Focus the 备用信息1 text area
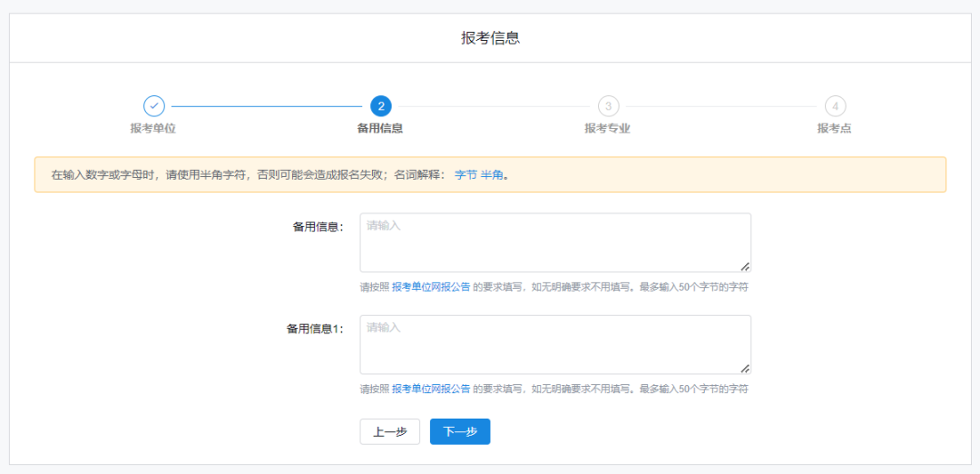 (x=555, y=344)
